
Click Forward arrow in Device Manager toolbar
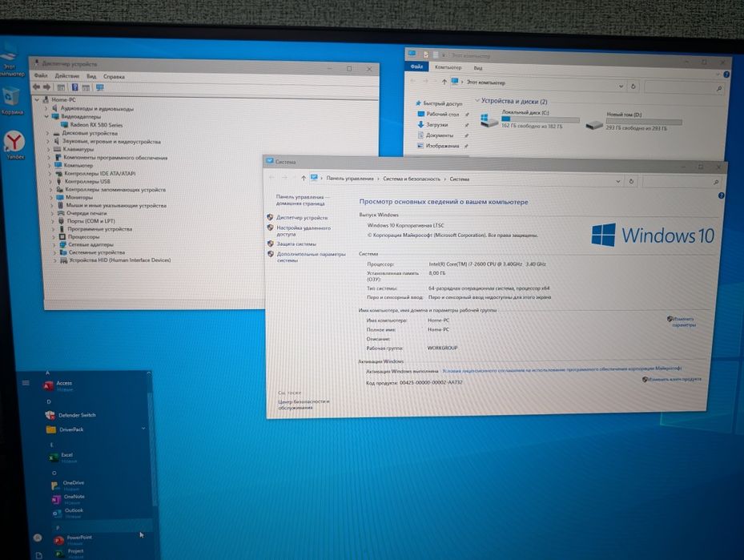coord(46,87)
